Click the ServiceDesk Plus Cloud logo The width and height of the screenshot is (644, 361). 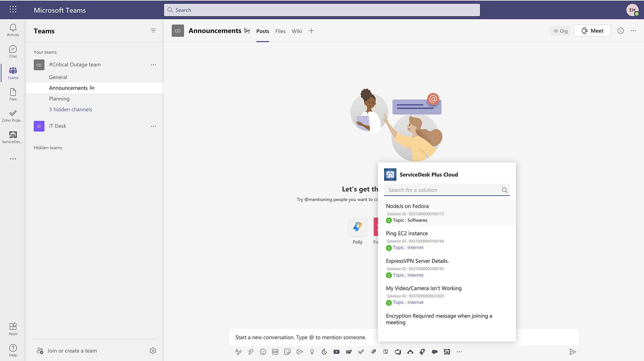click(390, 174)
